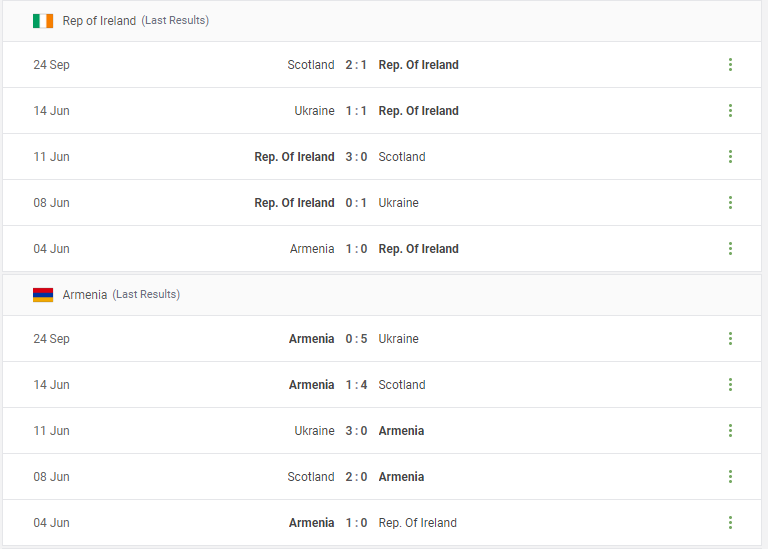Click the Armenia Last Results heading
Screen dimensions: 768x549
(121, 295)
